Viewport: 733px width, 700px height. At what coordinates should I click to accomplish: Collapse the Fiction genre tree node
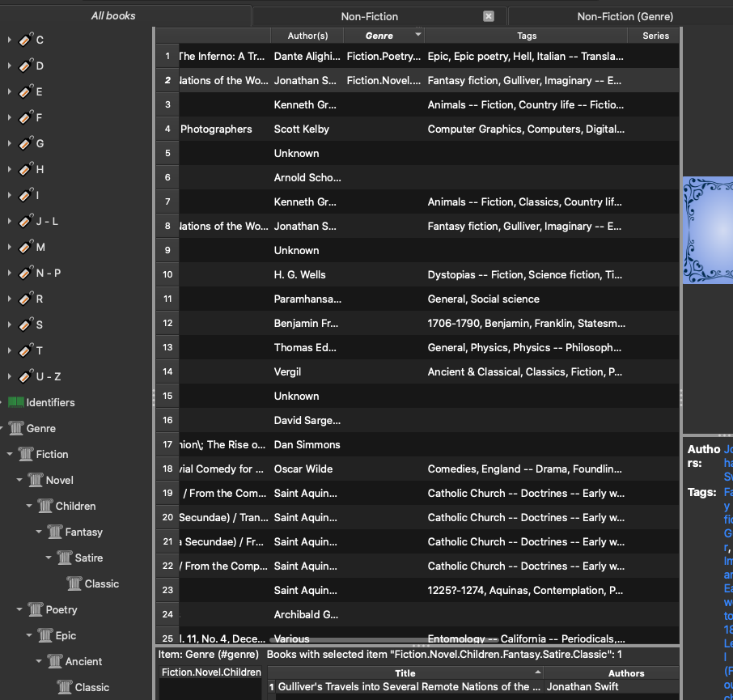(10, 455)
